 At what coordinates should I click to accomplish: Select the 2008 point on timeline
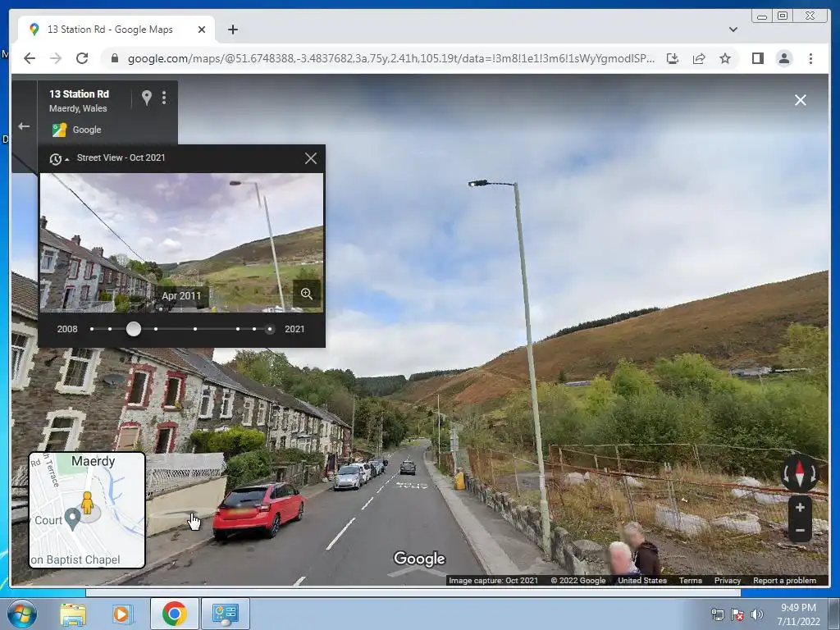[92, 329]
